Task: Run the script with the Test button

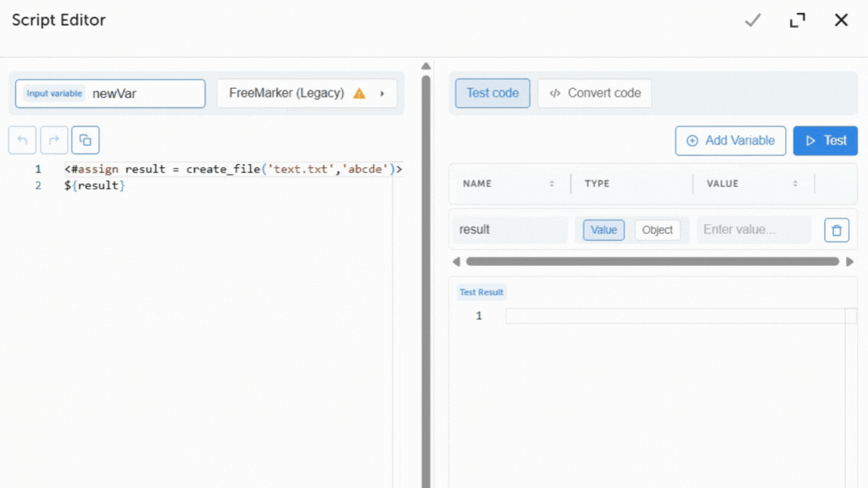Action: click(x=825, y=141)
